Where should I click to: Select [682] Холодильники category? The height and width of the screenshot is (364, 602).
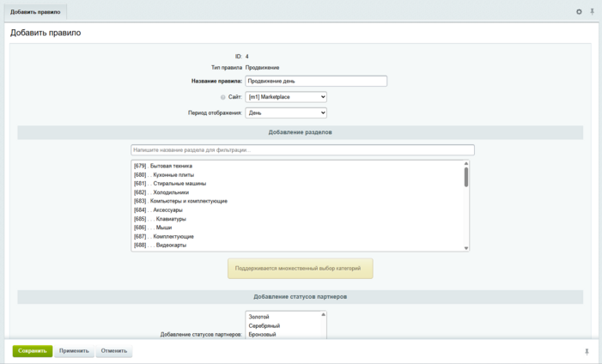(165, 192)
